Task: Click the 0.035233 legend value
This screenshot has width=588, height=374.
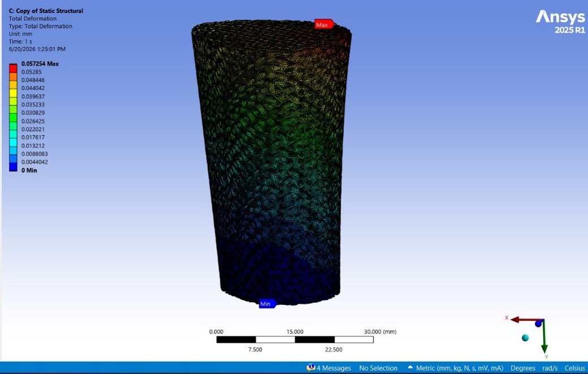Action: 33,105
